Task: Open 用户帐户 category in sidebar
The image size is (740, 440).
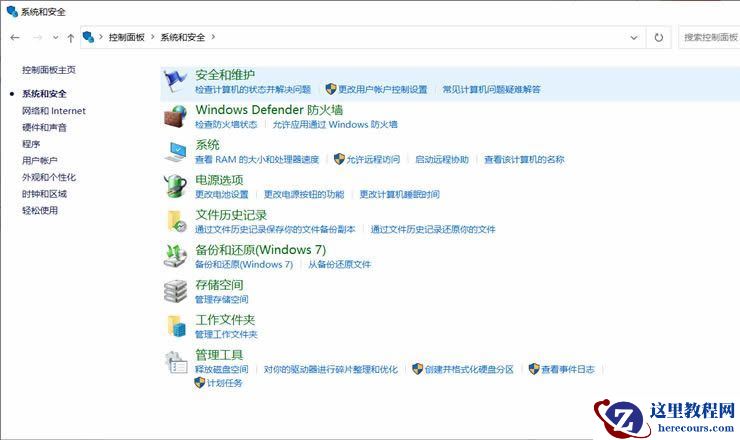Action: pyautogui.click(x=40, y=161)
